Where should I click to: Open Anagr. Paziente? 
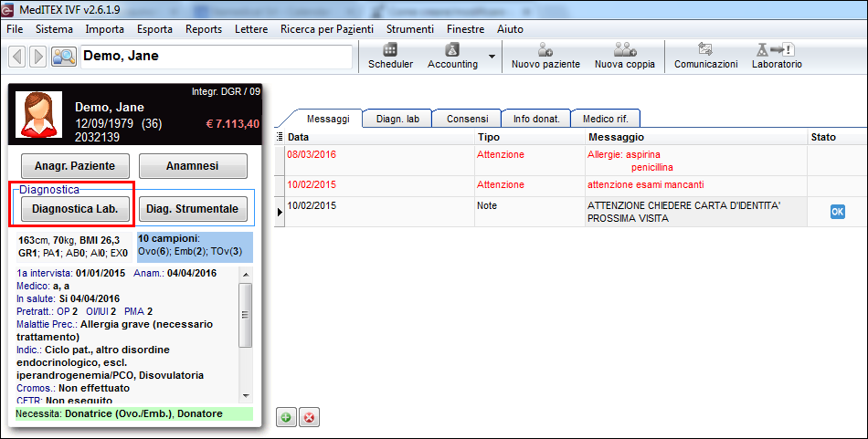click(x=75, y=166)
